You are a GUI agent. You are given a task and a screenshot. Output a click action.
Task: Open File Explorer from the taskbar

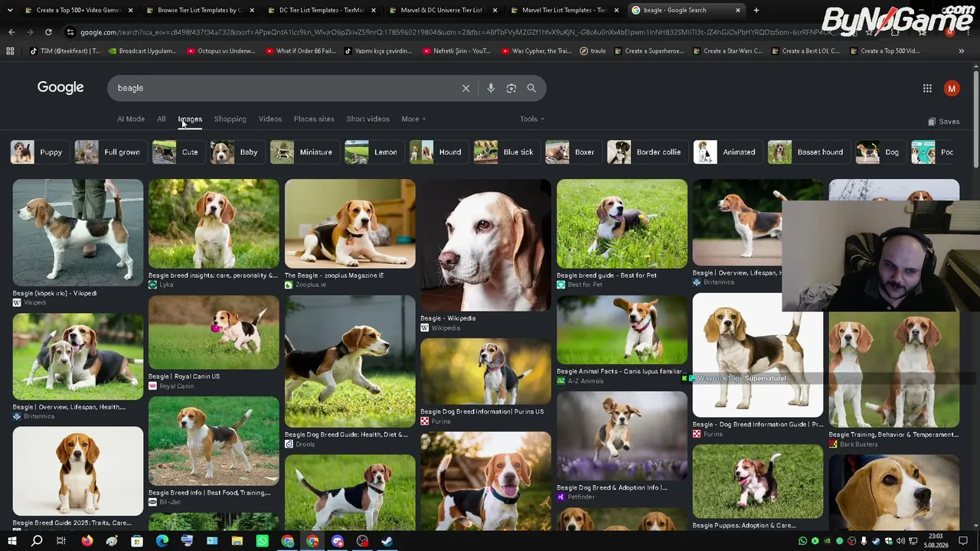[x=237, y=541]
